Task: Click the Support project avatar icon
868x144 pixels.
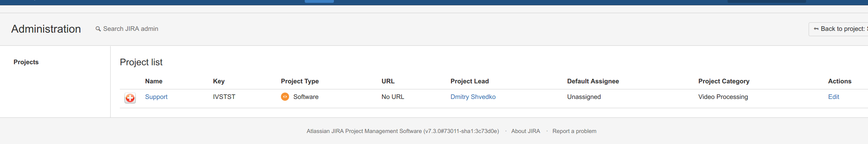Action: [130, 98]
